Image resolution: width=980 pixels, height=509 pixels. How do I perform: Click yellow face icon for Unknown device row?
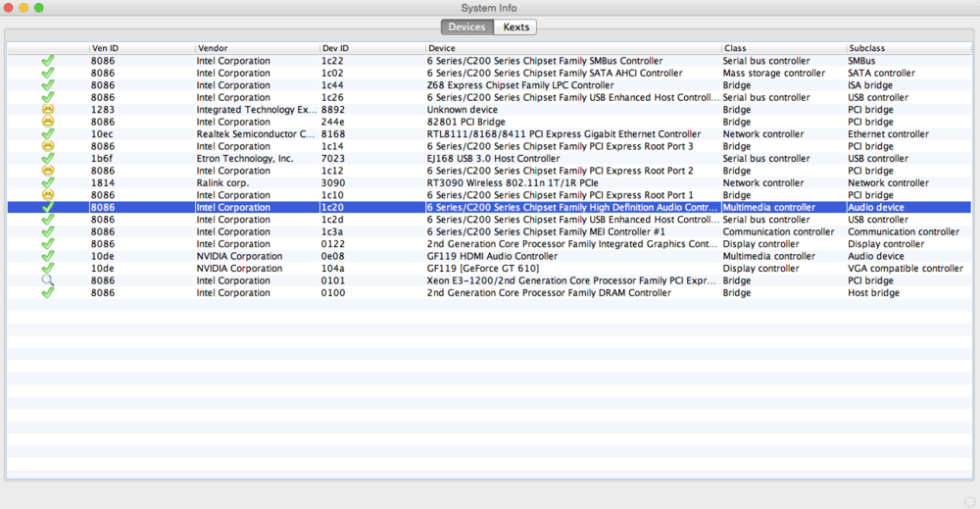tap(47, 110)
